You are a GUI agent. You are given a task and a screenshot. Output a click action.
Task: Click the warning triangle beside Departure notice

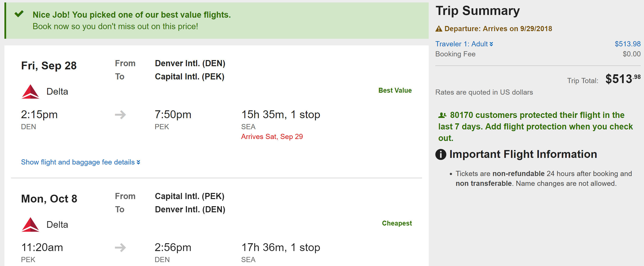(439, 29)
